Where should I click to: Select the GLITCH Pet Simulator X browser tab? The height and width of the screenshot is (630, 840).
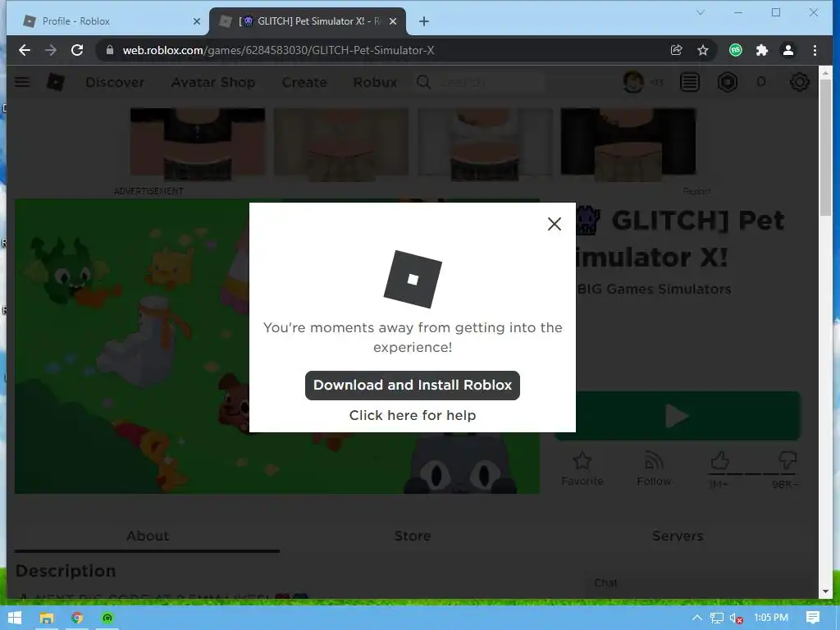pyautogui.click(x=308, y=21)
